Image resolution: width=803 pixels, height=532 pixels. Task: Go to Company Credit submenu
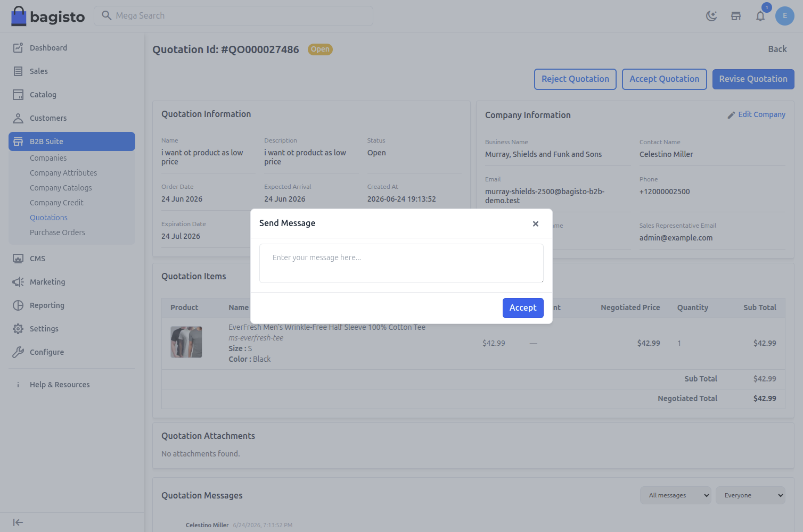pos(56,203)
